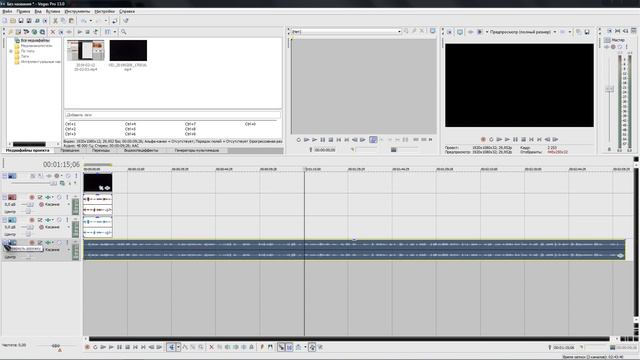Viewport: 640px width, 360px height.
Task: Switch to the Переходы tab
Action: point(101,151)
